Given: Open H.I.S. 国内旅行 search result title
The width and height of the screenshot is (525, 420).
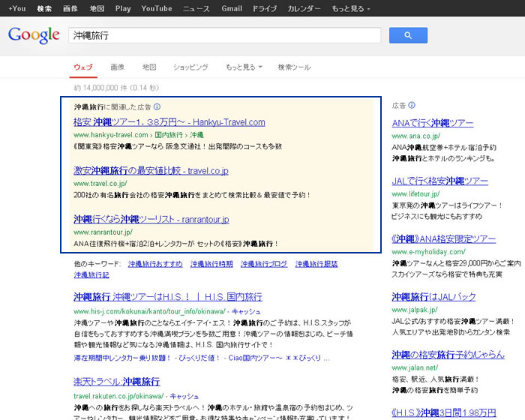Looking at the screenshot, I should coord(168,297).
